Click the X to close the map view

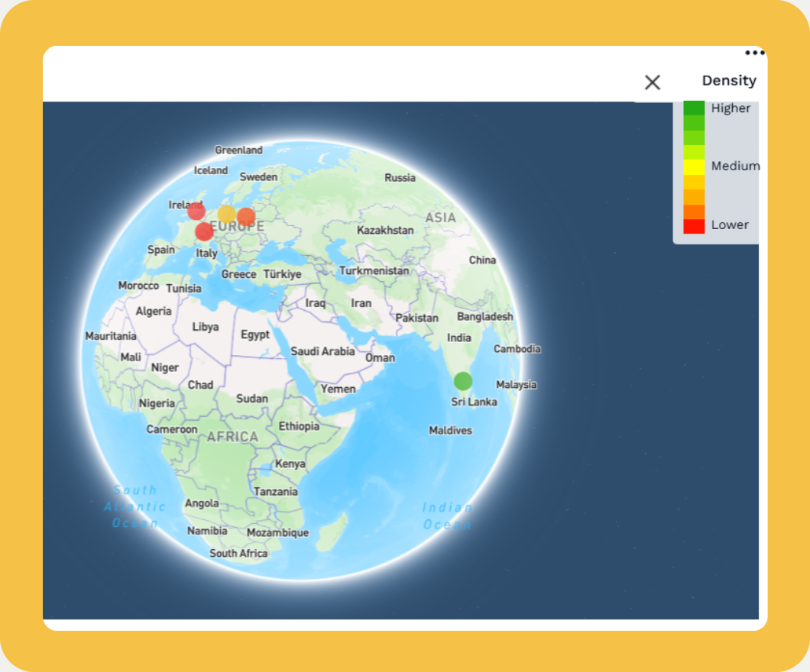pos(653,82)
